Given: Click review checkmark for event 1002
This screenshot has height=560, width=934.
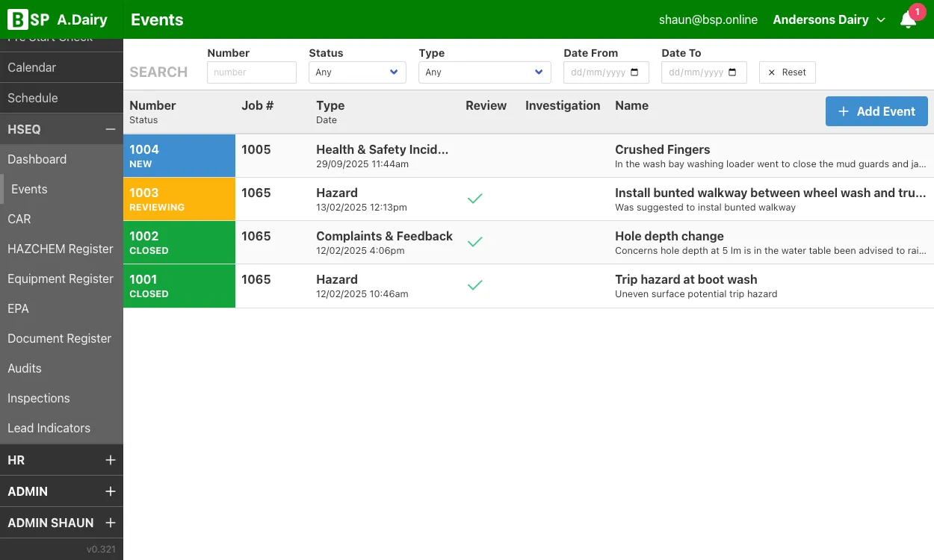Looking at the screenshot, I should click(x=474, y=242).
